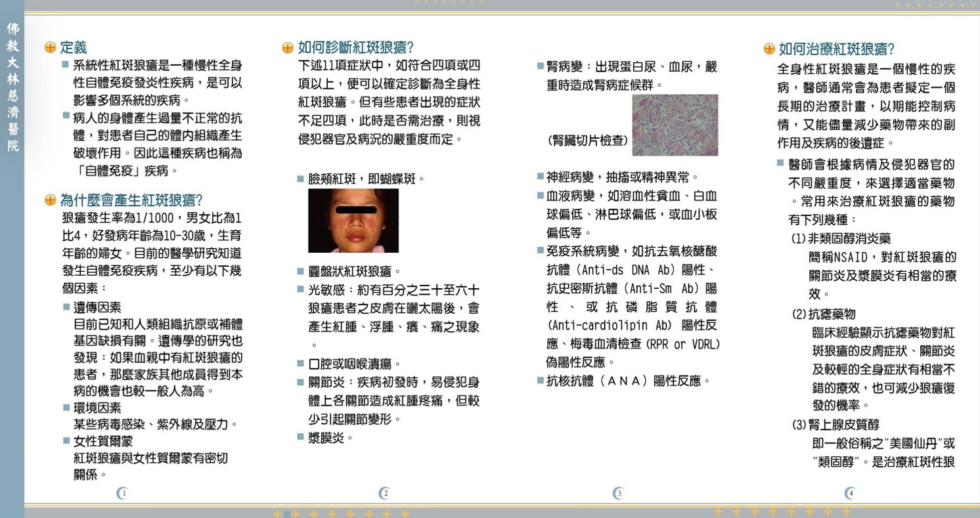Click the plus icon beside 如何治療紅斑狼瘡?
980x518 pixels.
point(768,49)
